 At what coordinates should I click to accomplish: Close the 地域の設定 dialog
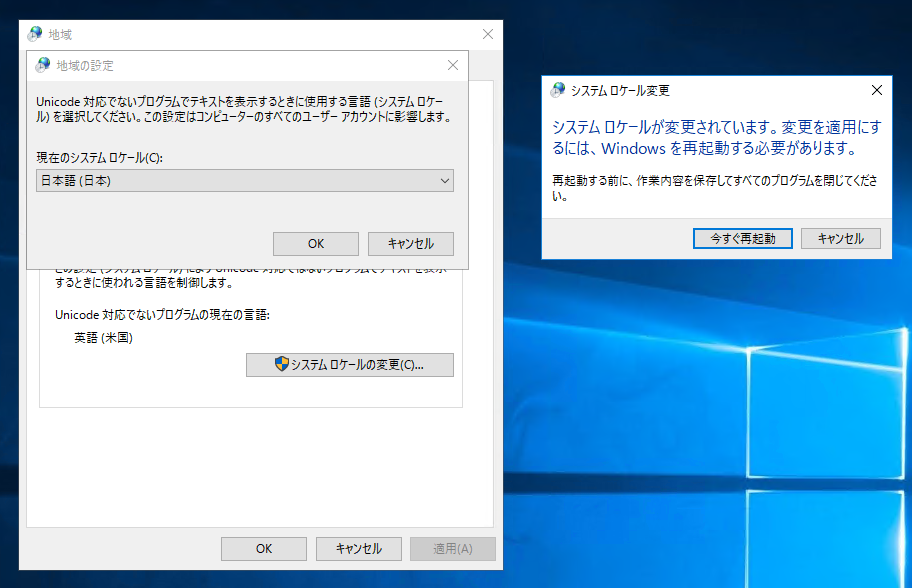tap(453, 65)
